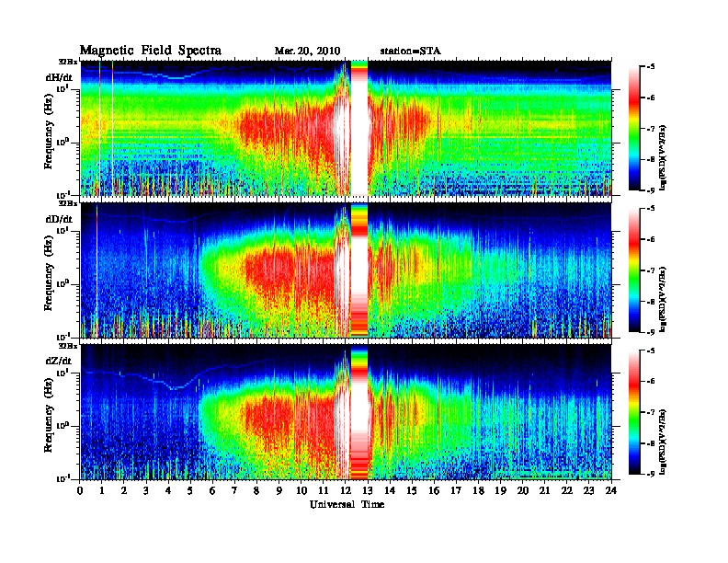Click the "19" tick on the time axis
728x563 pixels.
tap(500, 490)
